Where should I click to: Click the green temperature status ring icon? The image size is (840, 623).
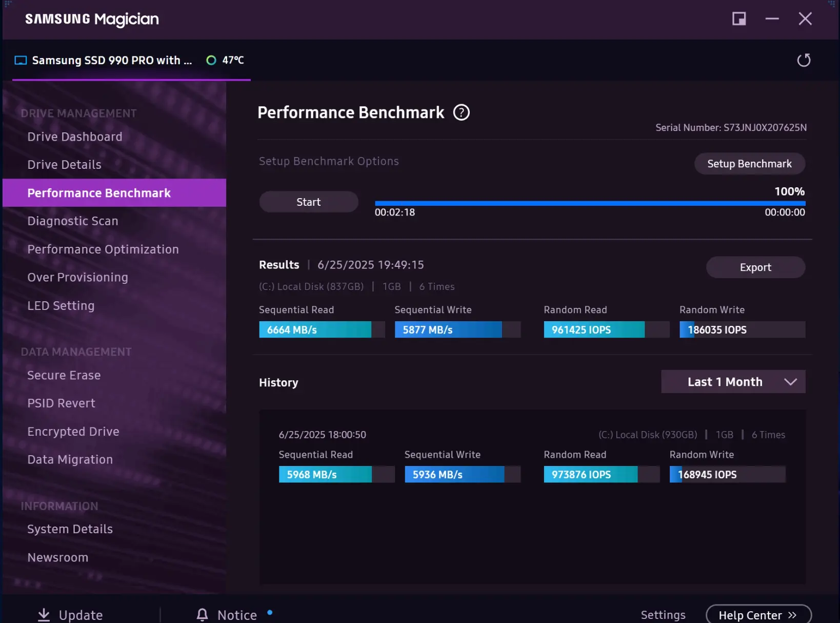[x=211, y=61]
